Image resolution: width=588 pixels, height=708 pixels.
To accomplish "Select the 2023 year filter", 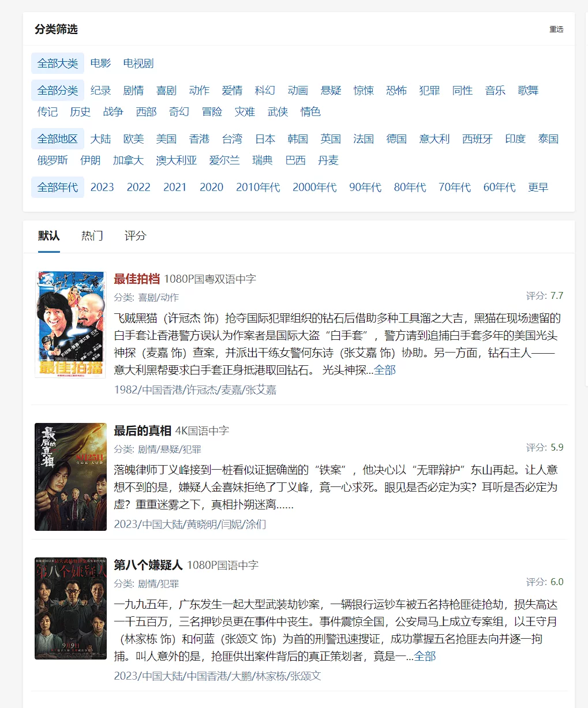I will 102,188.
